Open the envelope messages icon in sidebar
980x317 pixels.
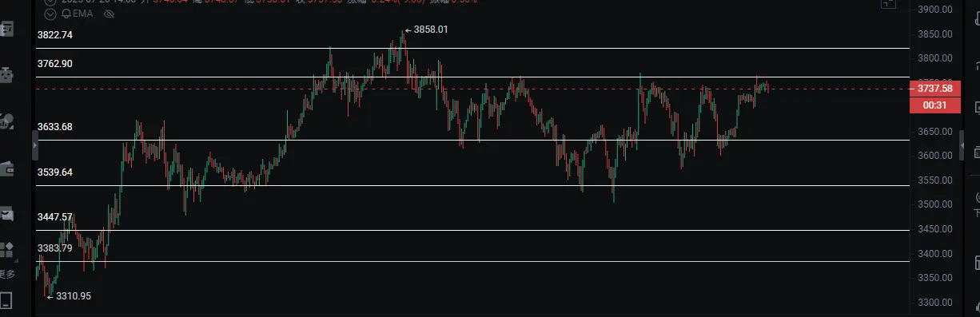[x=6, y=214]
